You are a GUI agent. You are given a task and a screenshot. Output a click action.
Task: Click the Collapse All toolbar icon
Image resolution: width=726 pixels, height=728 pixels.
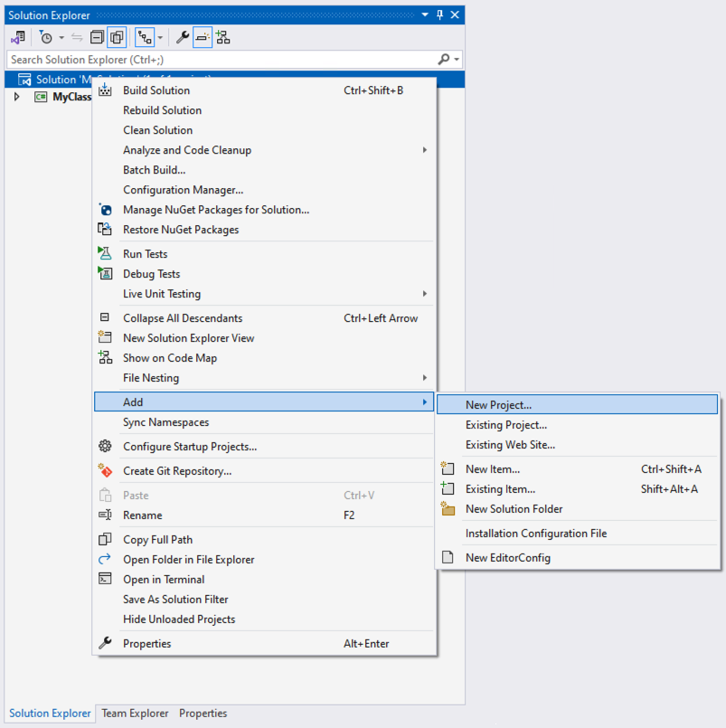click(x=97, y=37)
